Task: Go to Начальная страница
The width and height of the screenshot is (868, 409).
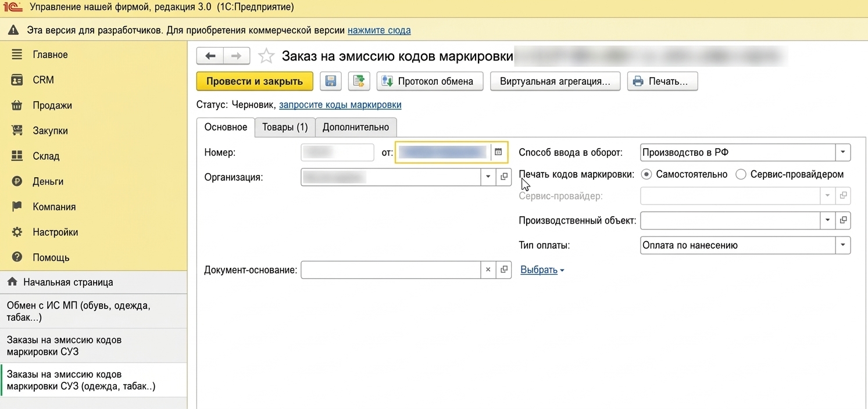Action: coord(94,282)
